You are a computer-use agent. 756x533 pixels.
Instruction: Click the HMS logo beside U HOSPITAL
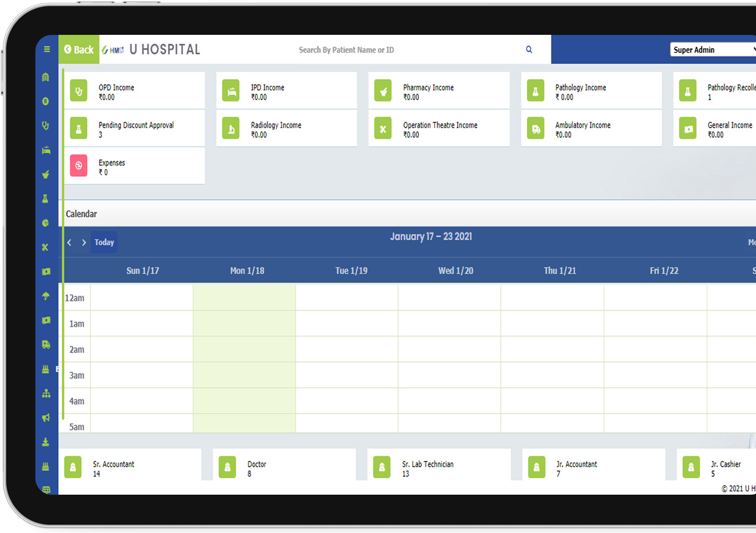(x=113, y=49)
